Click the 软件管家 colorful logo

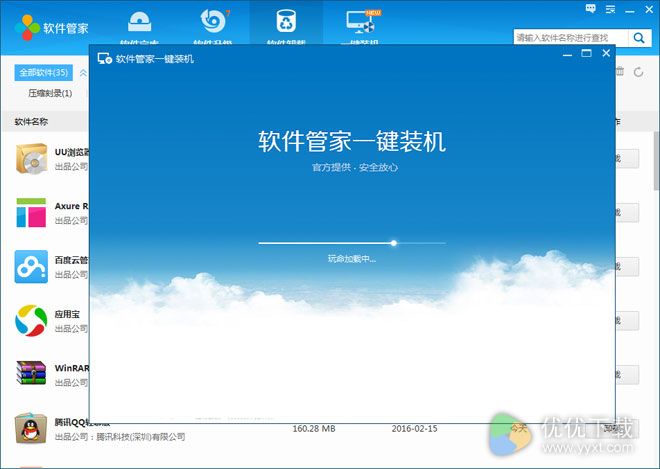pyautogui.click(x=27, y=28)
